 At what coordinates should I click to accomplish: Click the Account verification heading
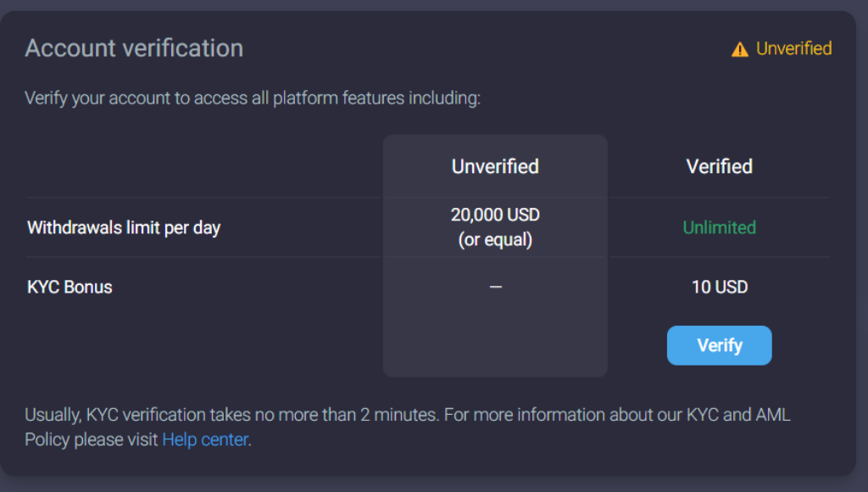point(132,48)
